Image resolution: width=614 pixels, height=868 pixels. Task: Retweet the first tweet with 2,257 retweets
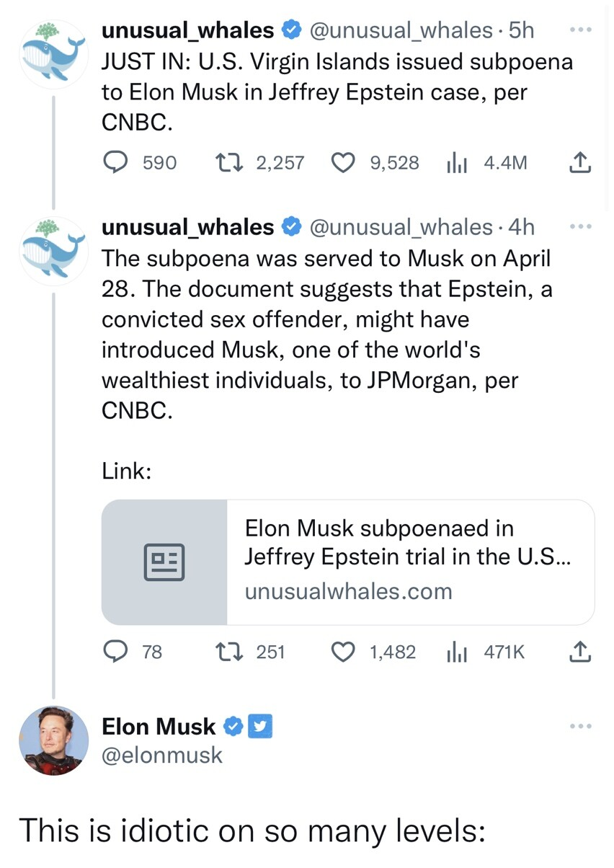pos(231,163)
